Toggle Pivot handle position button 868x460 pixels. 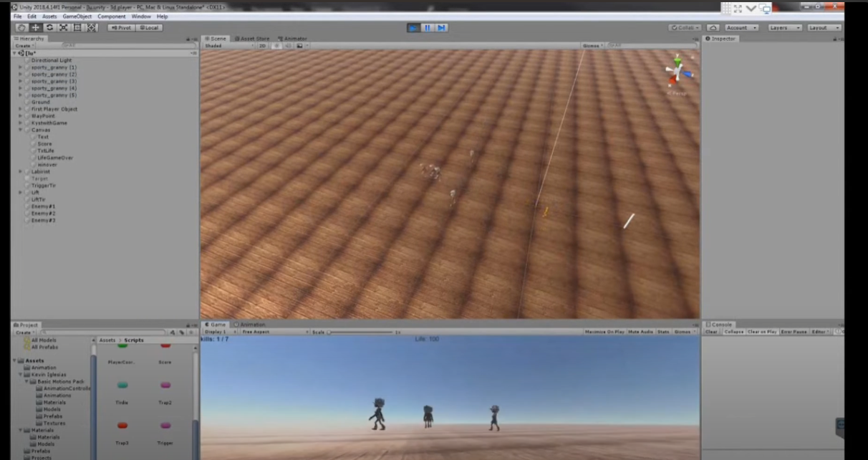(122, 28)
